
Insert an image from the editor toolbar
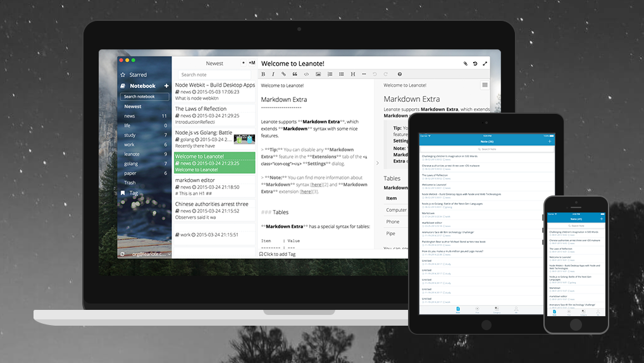click(318, 75)
